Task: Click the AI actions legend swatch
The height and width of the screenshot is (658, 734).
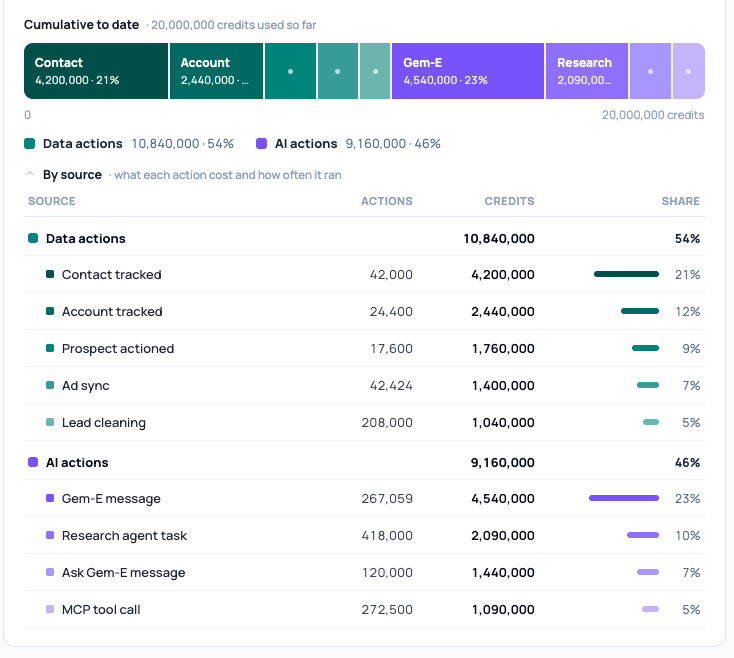Action: 262,144
